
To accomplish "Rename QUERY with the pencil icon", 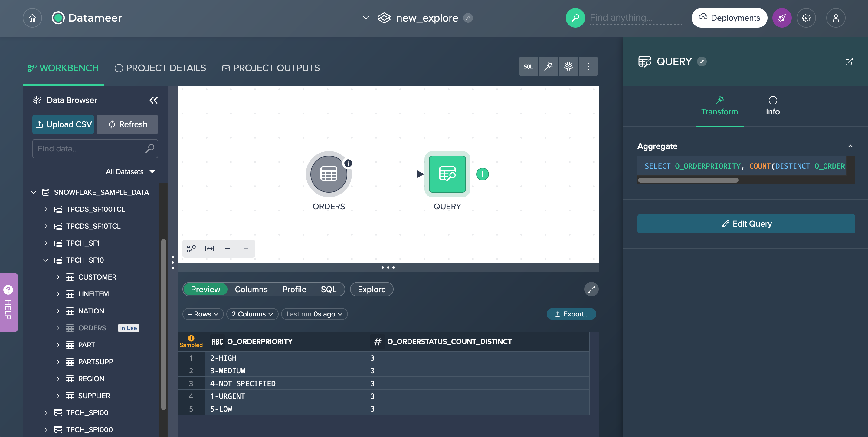I will coord(702,61).
